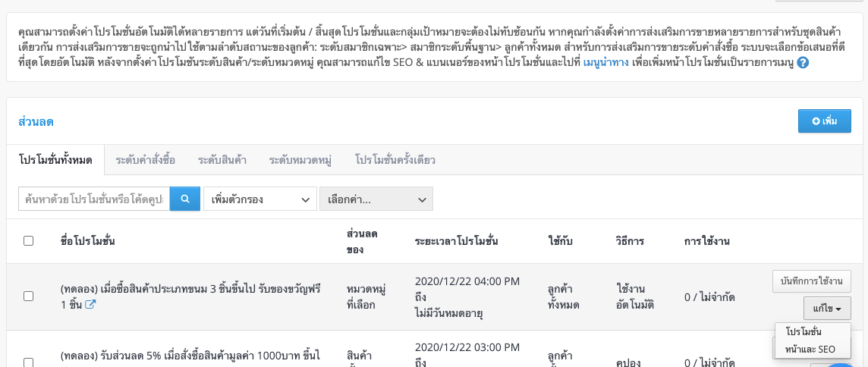Click บันทึกการใช้งาน button
The height and width of the screenshot is (367, 868).
pos(812,281)
